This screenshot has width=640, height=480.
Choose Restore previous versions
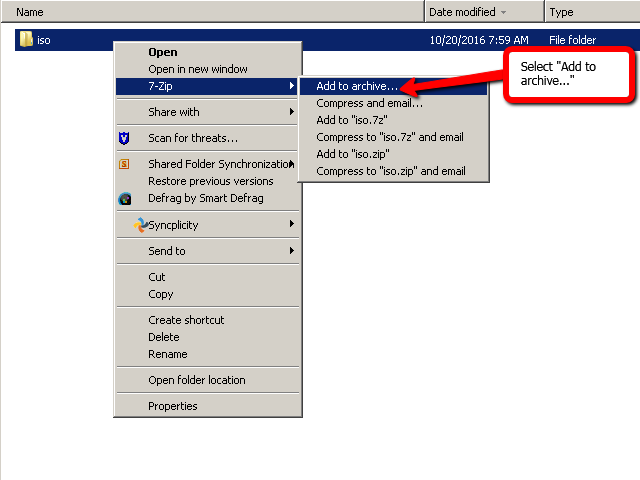(210, 181)
